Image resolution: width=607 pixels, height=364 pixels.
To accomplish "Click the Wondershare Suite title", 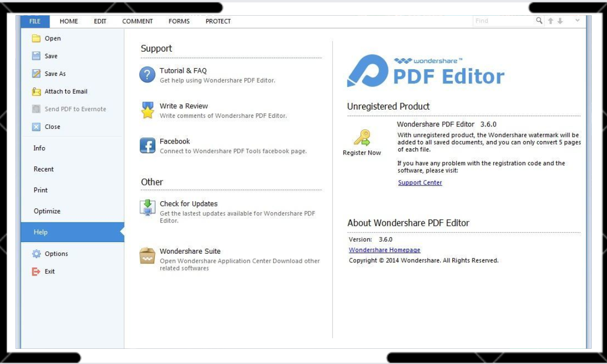I will 190,251.
